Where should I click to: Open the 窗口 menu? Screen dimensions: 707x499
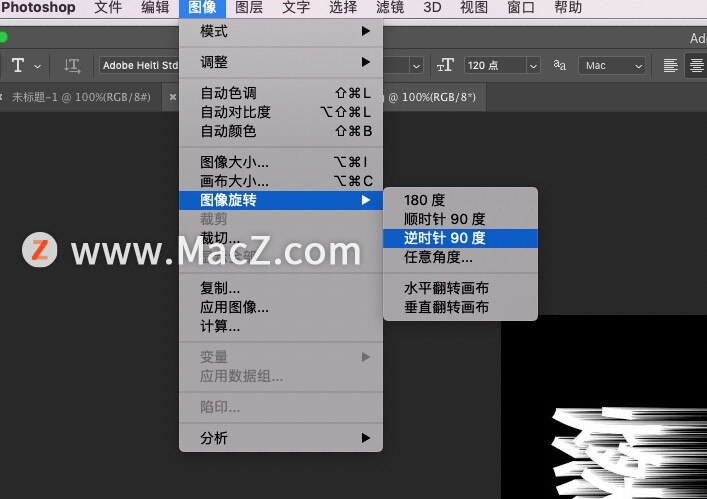click(x=521, y=7)
